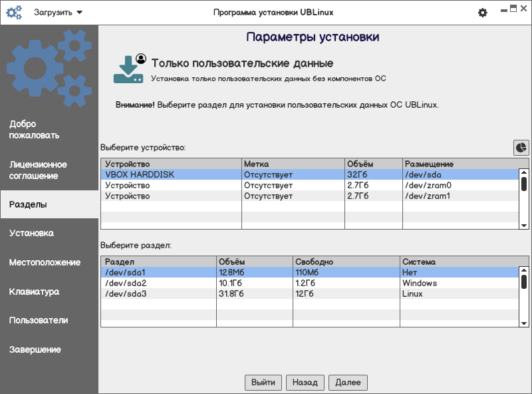Select the VBOX HARDDISK device row
The width and height of the screenshot is (532, 394).
coord(310,174)
